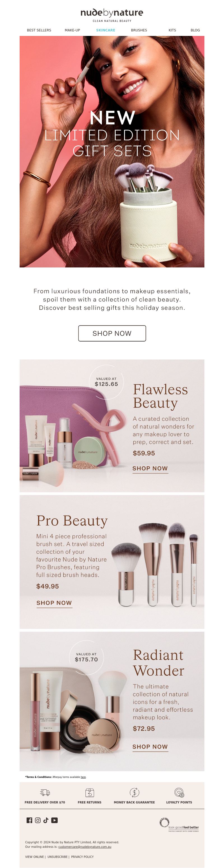Shop Now for Flawless Beauty set

(150, 468)
